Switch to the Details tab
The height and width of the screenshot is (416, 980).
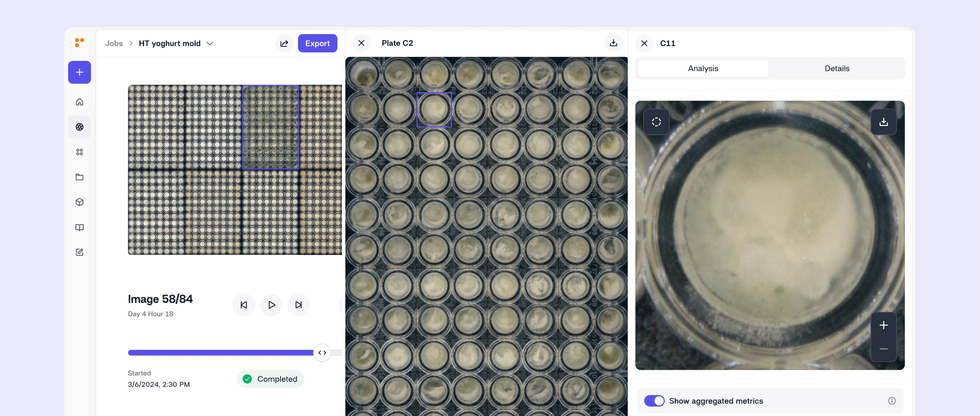tap(837, 68)
